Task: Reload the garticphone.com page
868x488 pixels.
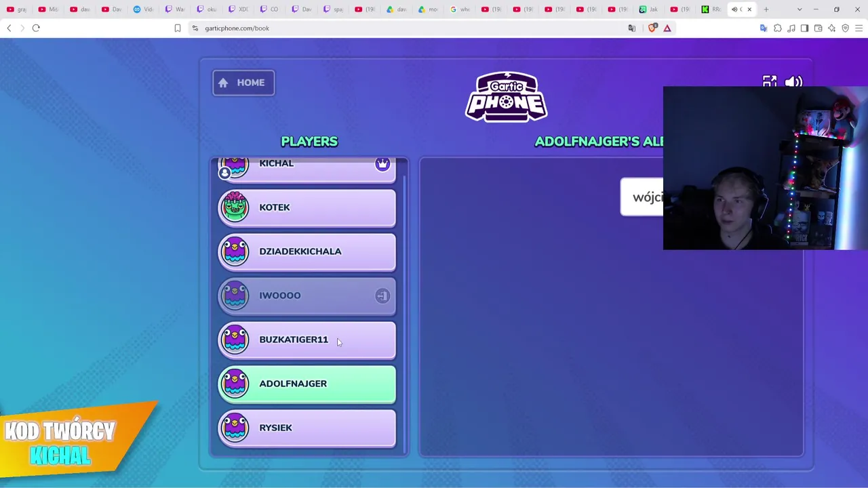Action: click(36, 28)
